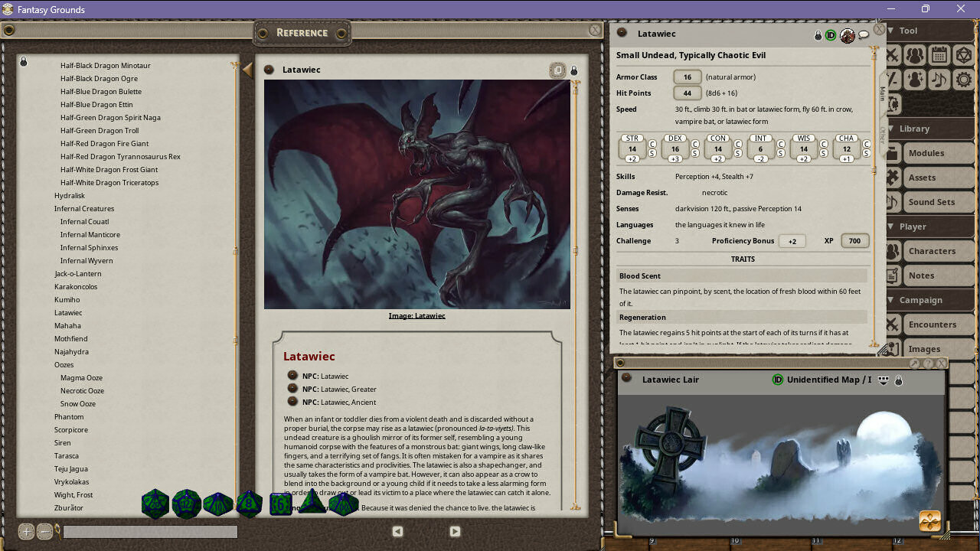Open the gear Options icon
980x551 pixels.
(963, 80)
